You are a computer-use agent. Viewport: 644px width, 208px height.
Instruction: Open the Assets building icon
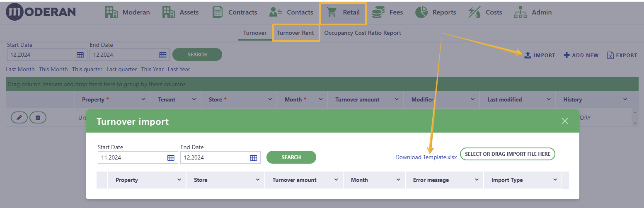point(169,12)
